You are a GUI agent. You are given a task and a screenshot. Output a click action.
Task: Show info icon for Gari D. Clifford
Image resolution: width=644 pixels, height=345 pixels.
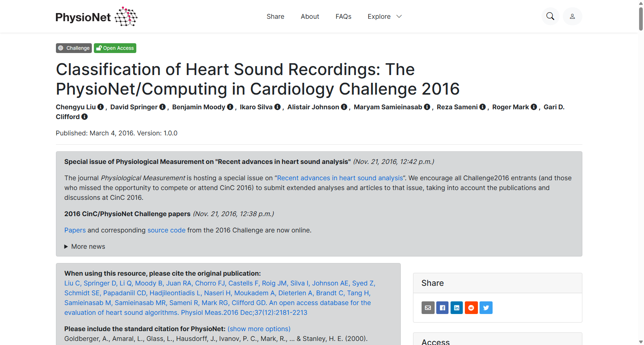point(84,117)
